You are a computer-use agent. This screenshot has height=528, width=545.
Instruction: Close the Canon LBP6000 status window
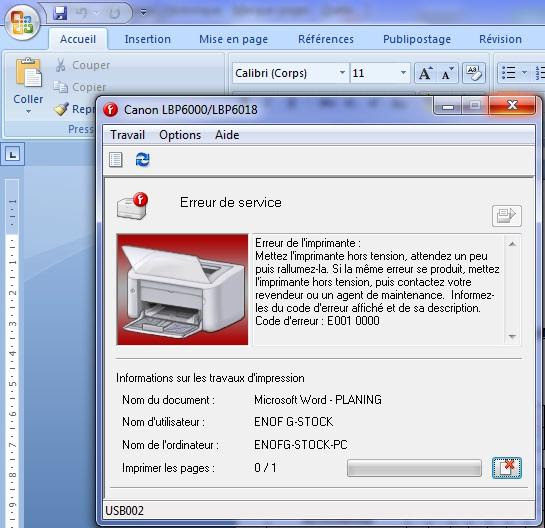[512, 105]
